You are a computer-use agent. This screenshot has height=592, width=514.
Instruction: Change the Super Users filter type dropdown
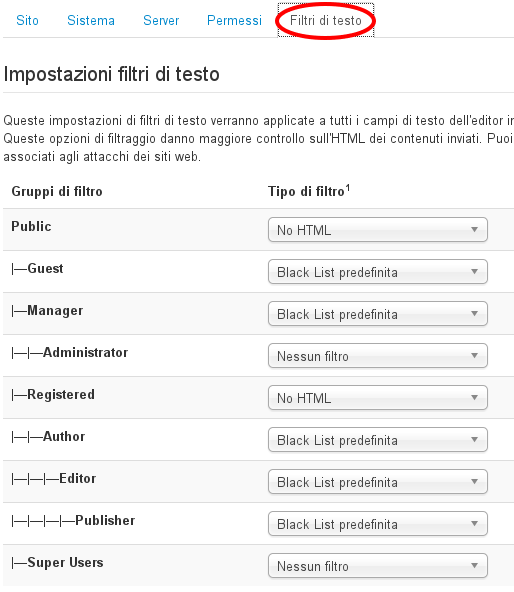coord(378,566)
